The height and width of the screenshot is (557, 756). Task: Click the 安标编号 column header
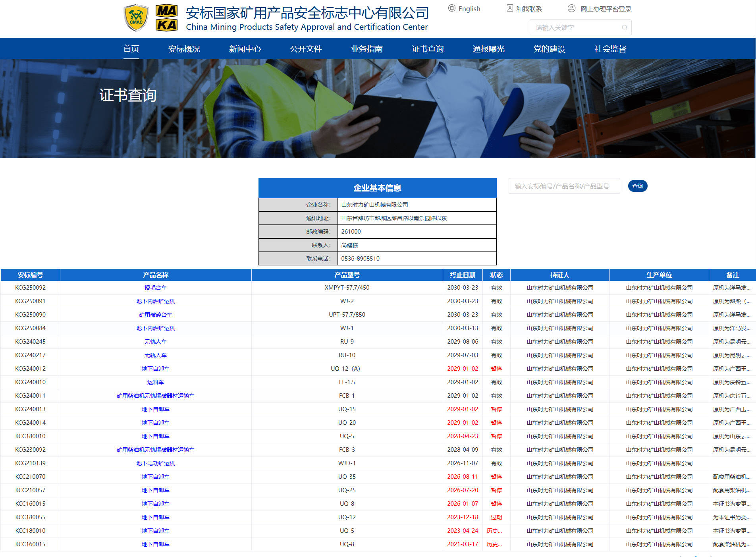point(30,275)
